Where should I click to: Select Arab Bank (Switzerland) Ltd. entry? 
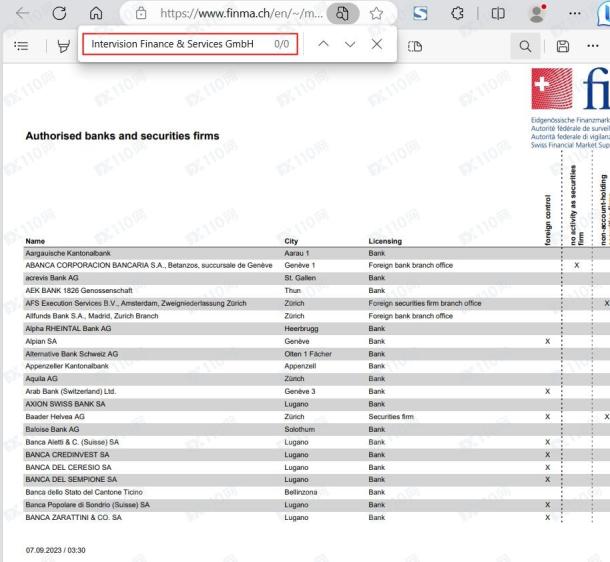coord(70,391)
